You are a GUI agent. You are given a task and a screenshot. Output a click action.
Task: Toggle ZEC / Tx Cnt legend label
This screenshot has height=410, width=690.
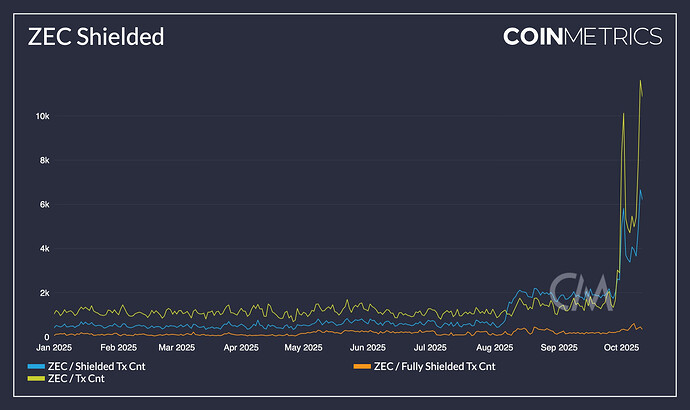pyautogui.click(x=76, y=378)
